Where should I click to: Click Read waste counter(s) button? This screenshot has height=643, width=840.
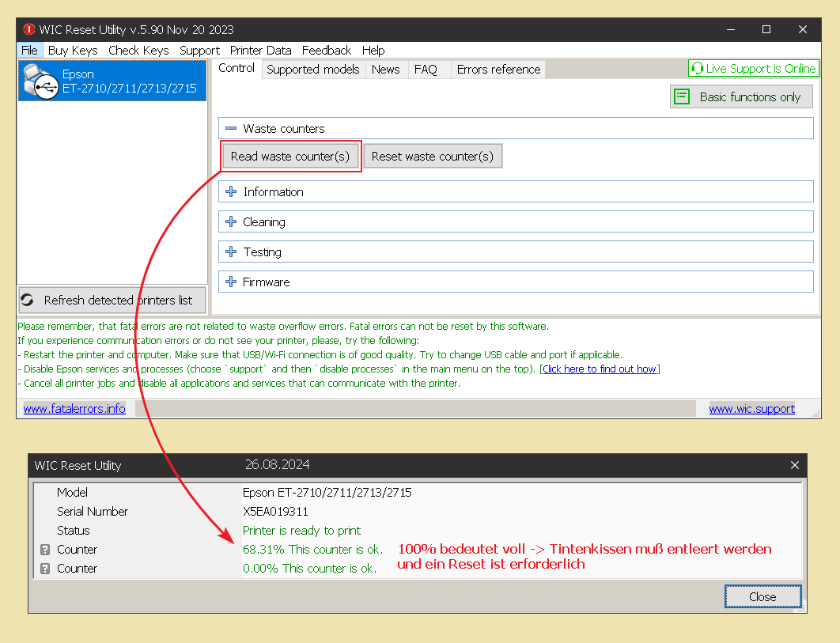(290, 157)
